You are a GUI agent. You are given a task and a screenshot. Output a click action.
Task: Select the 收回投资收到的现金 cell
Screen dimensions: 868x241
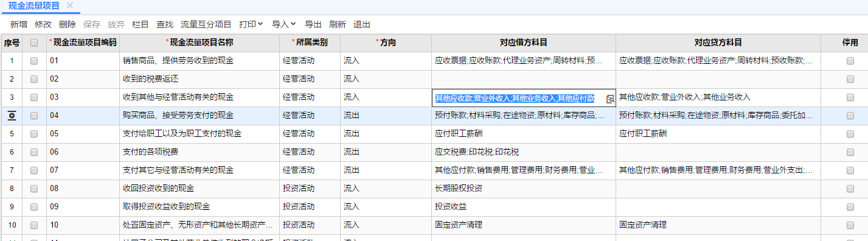[200, 189]
